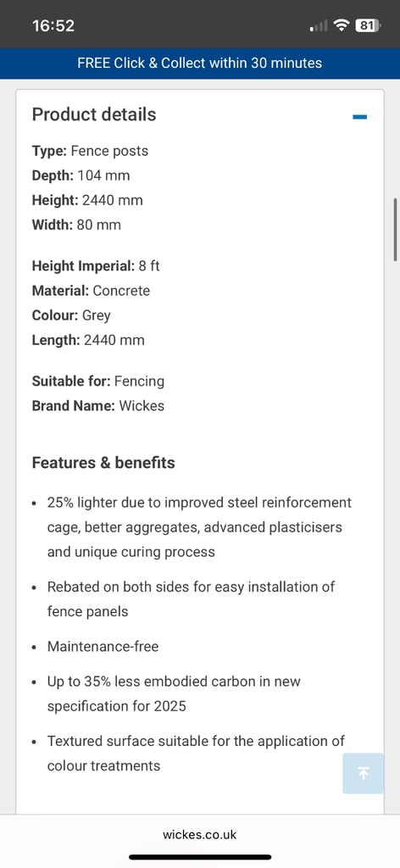
Task: Collapse Product details with the minus icon
Action: 359,116
